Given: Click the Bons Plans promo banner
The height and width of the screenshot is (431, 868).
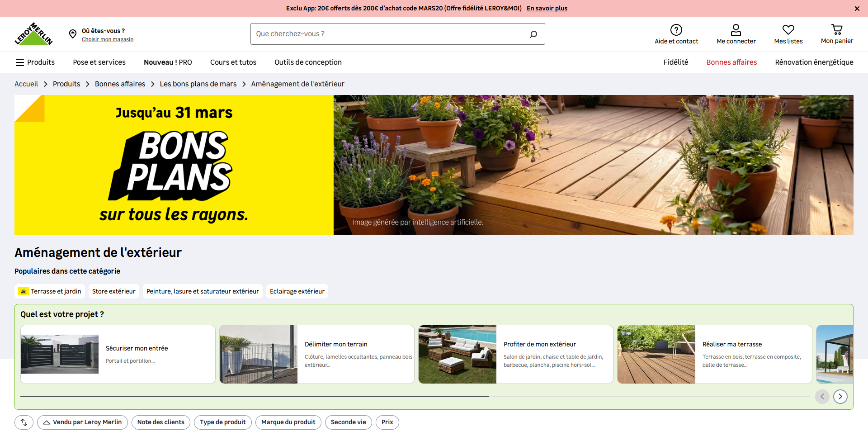Looking at the screenshot, I should [434, 165].
